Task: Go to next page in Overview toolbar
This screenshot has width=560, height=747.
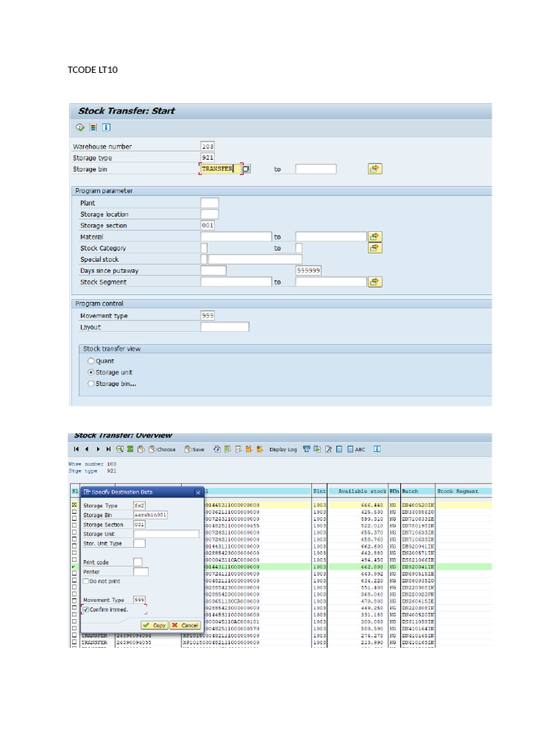Action: click(98, 449)
